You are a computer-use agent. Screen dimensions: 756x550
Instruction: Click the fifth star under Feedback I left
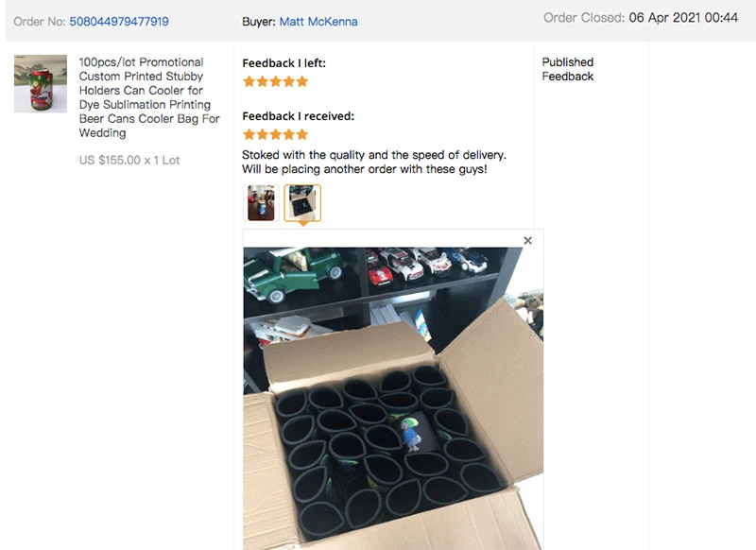[x=302, y=81]
